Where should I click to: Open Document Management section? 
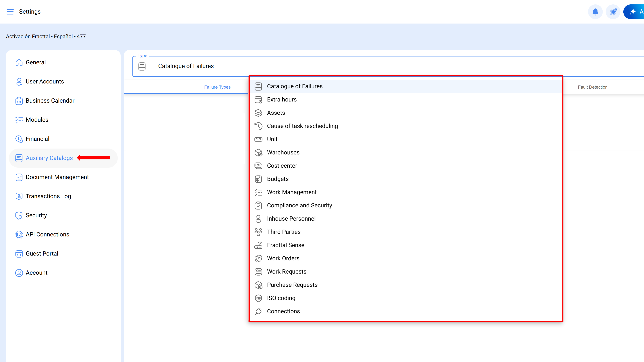57,177
